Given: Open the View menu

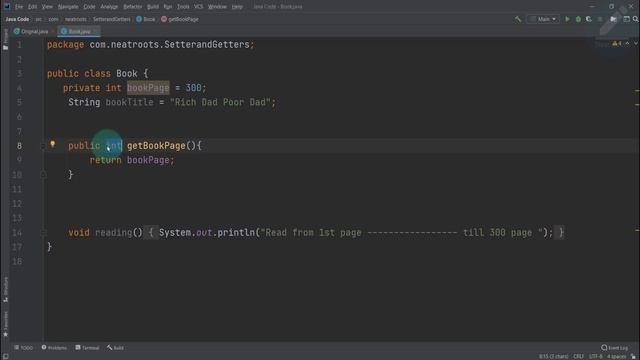Looking at the screenshot, I should point(47,7).
